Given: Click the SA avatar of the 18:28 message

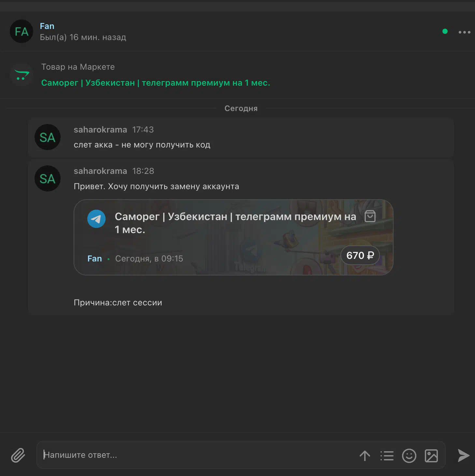Looking at the screenshot, I should [x=48, y=178].
